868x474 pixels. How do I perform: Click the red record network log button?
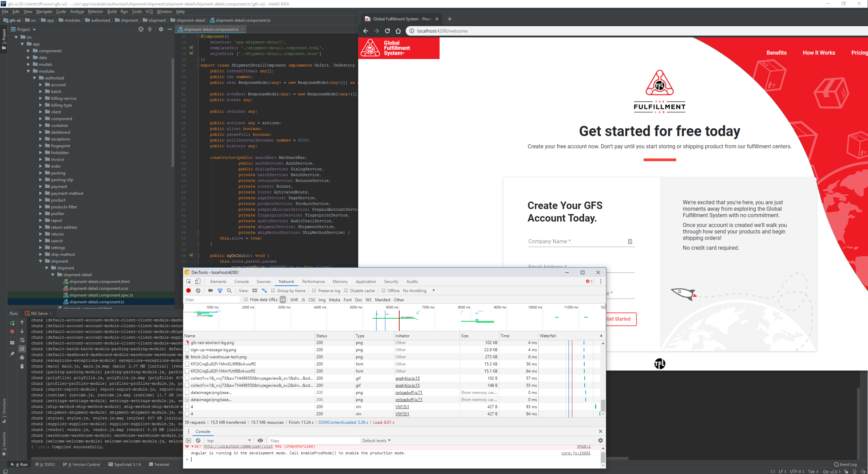coord(189,291)
